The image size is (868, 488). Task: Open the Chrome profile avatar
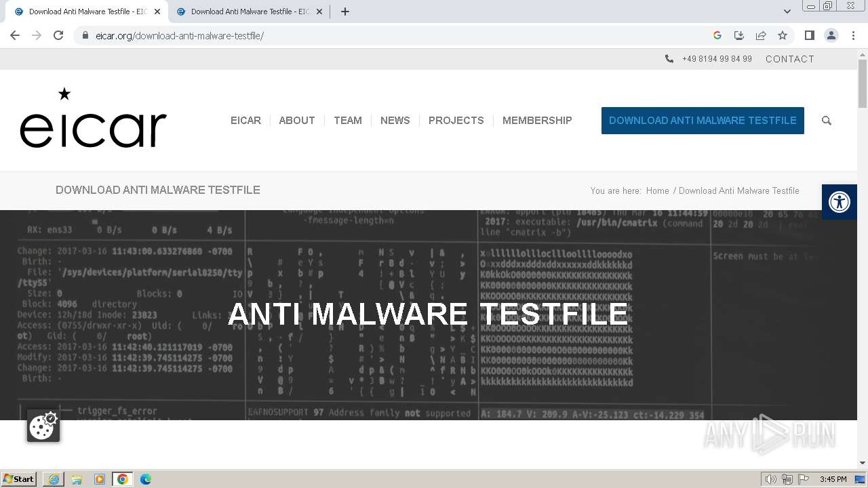pos(831,35)
